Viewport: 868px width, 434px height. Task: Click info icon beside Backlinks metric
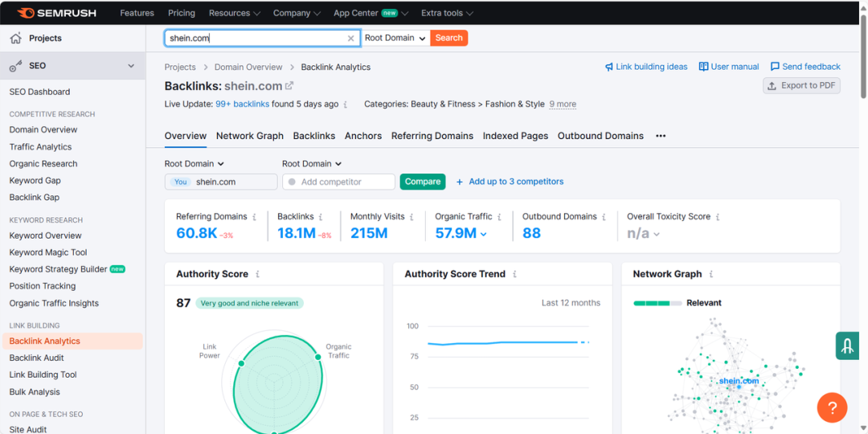[321, 217]
